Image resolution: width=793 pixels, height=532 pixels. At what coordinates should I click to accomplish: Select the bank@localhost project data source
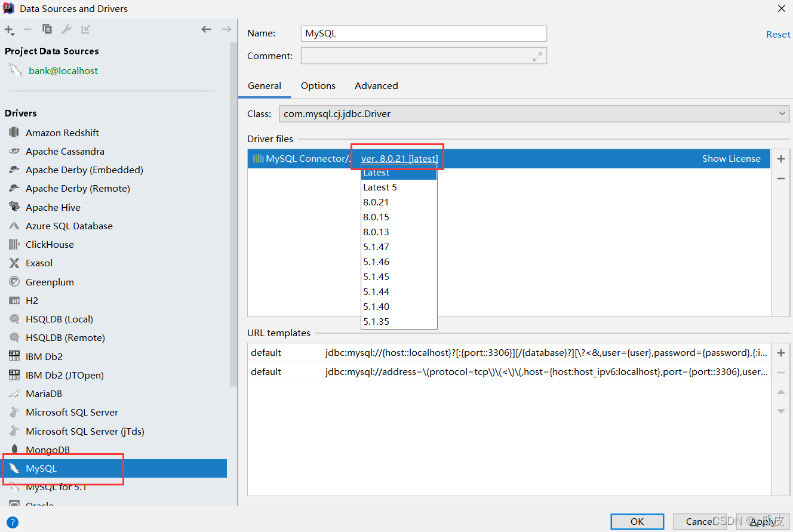[x=63, y=70]
